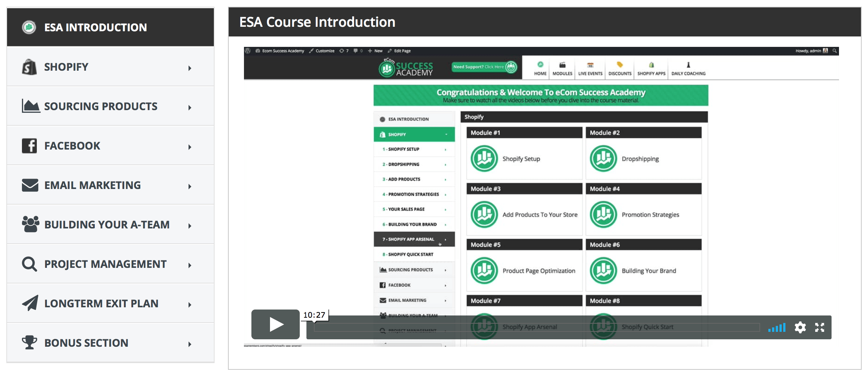Screen dimensions: 868x375
Task: Click 1 - SHOPIFY SETUP in video sidebar
Action: coord(414,149)
